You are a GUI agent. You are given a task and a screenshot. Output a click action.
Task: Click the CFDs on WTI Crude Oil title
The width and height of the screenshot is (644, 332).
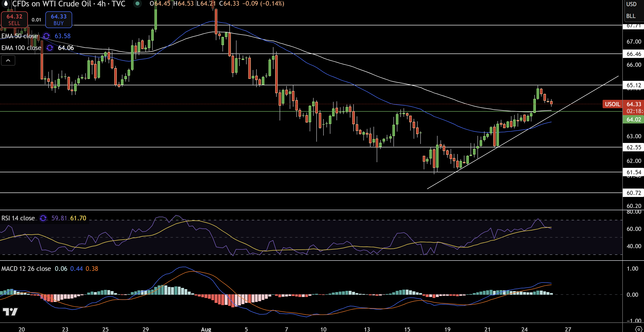tap(52, 3)
